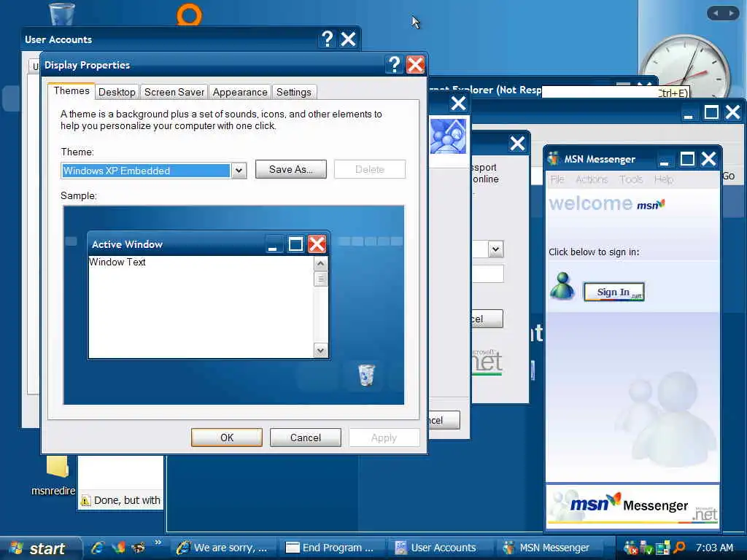Image resolution: width=747 pixels, height=560 pixels.
Task: Click sample Active Window minimize icon
Action: tap(274, 244)
